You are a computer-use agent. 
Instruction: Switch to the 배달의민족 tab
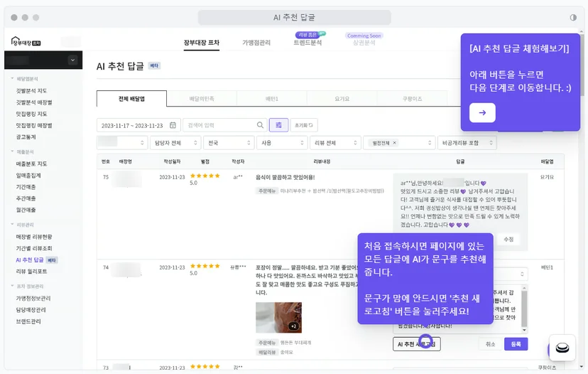click(x=202, y=99)
